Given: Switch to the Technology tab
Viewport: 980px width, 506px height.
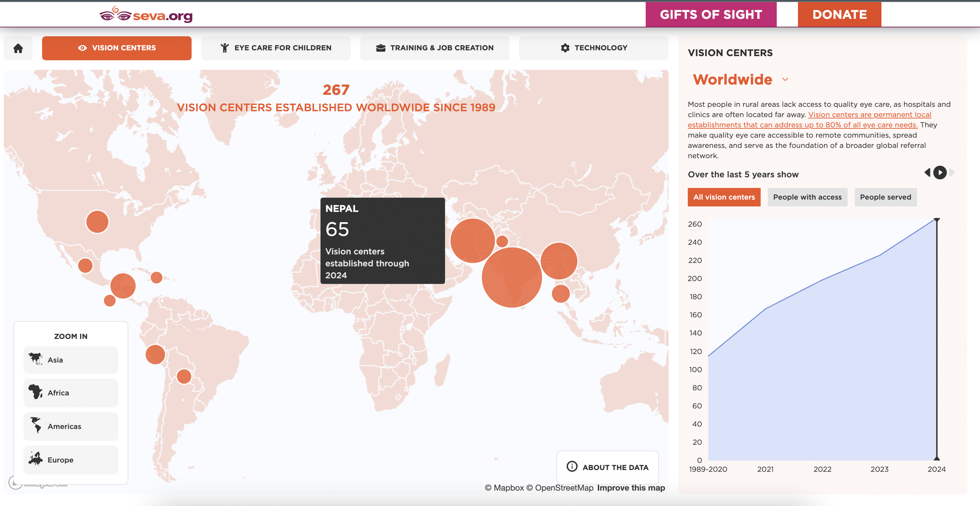Looking at the screenshot, I should (593, 48).
